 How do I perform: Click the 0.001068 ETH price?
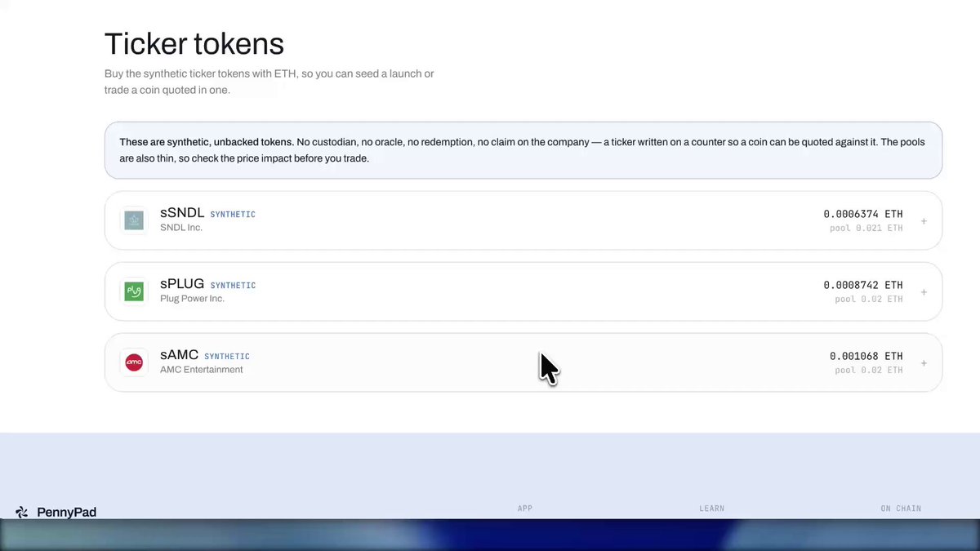(866, 357)
